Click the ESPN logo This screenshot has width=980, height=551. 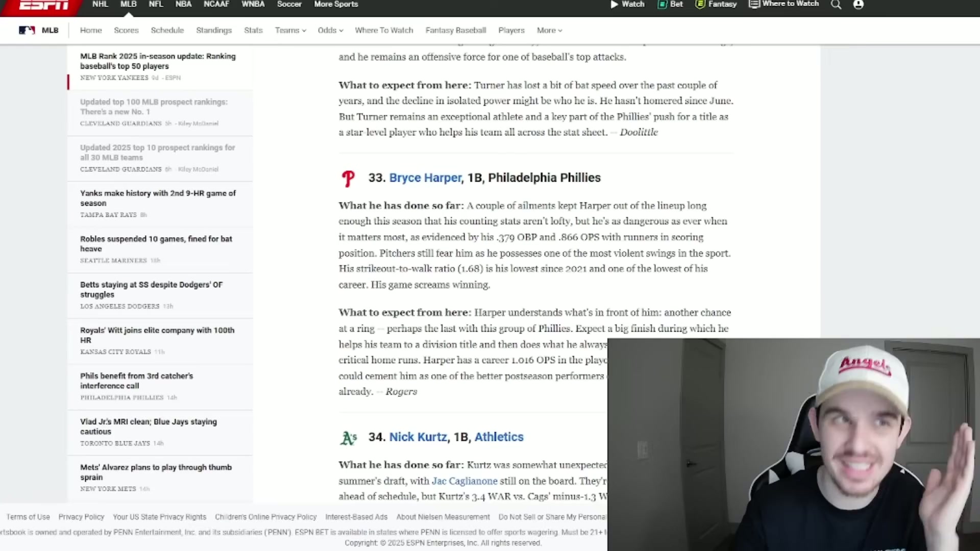43,5
